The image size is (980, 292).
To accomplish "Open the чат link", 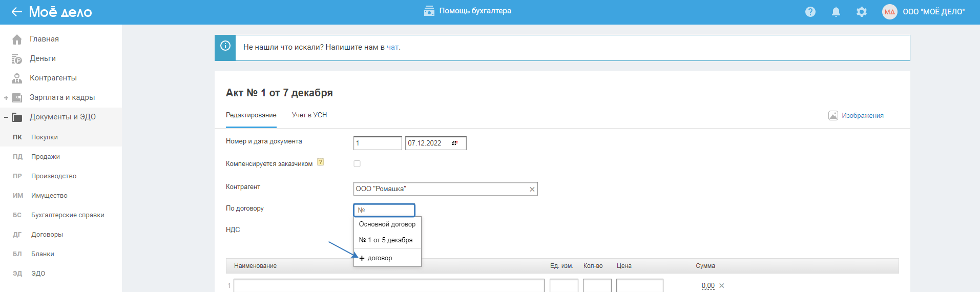I will 392,47.
